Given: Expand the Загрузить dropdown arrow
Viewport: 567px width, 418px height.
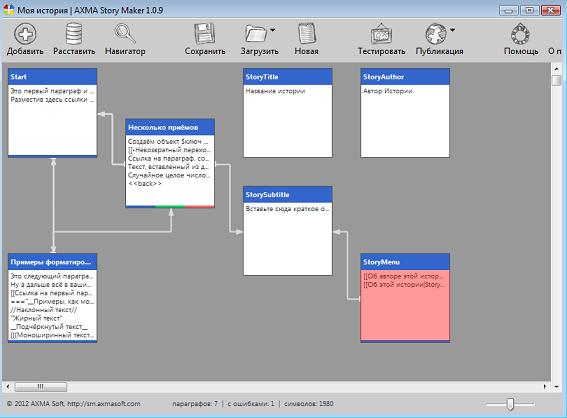Looking at the screenshot, I should [x=273, y=30].
